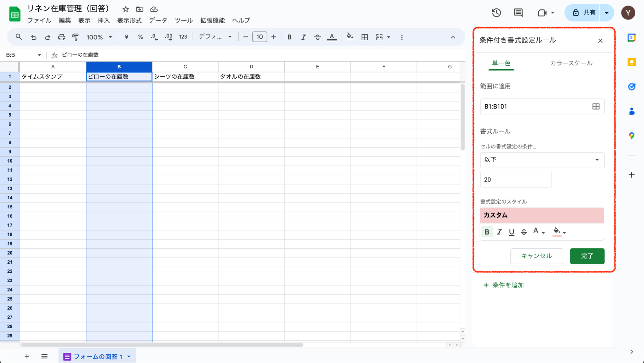
Task: Open Google Keep in side panel
Action: [631, 62]
